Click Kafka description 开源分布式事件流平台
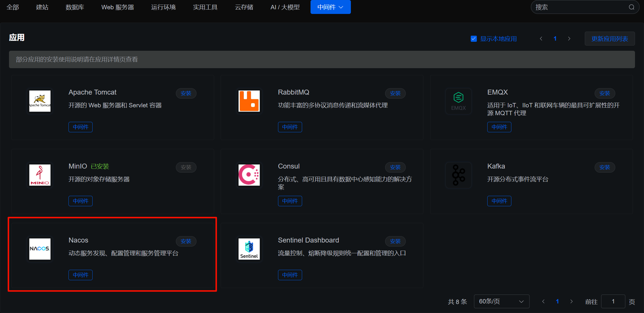 pyautogui.click(x=518, y=179)
